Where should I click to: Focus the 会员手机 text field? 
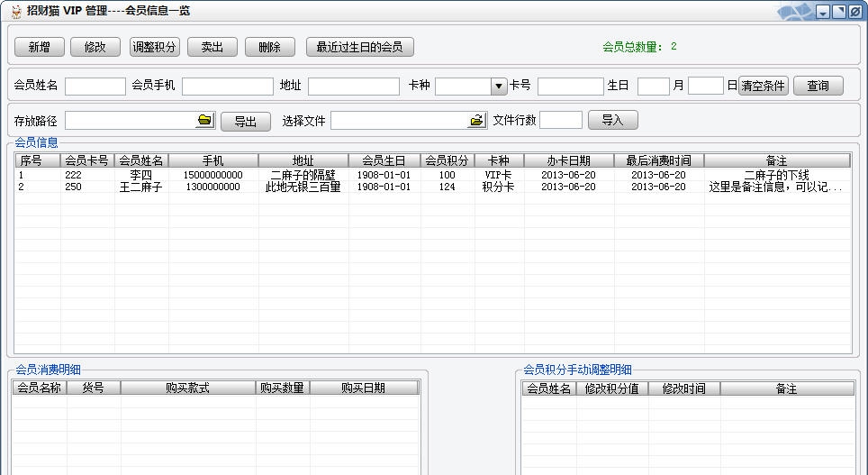(227, 87)
